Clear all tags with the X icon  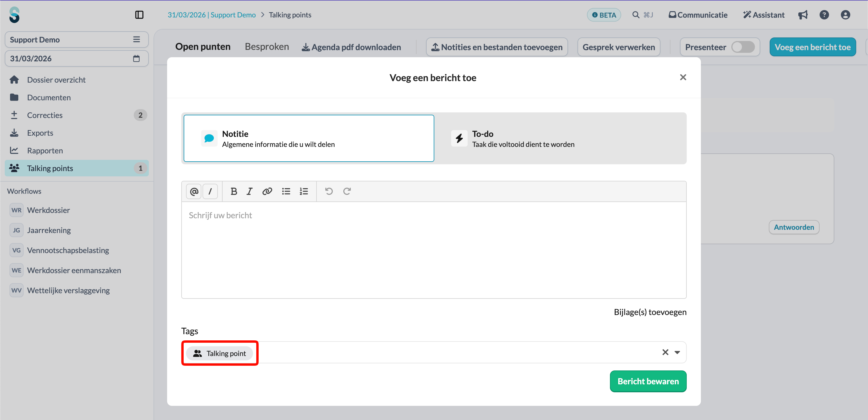(665, 352)
